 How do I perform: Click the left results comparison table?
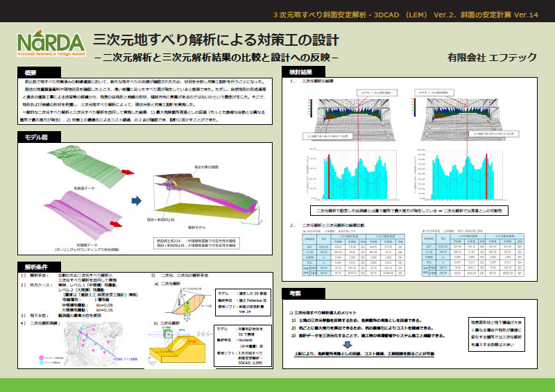coord(354,254)
